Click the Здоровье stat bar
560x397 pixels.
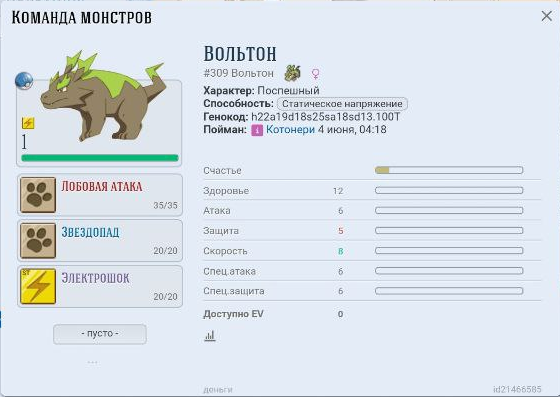449,191
